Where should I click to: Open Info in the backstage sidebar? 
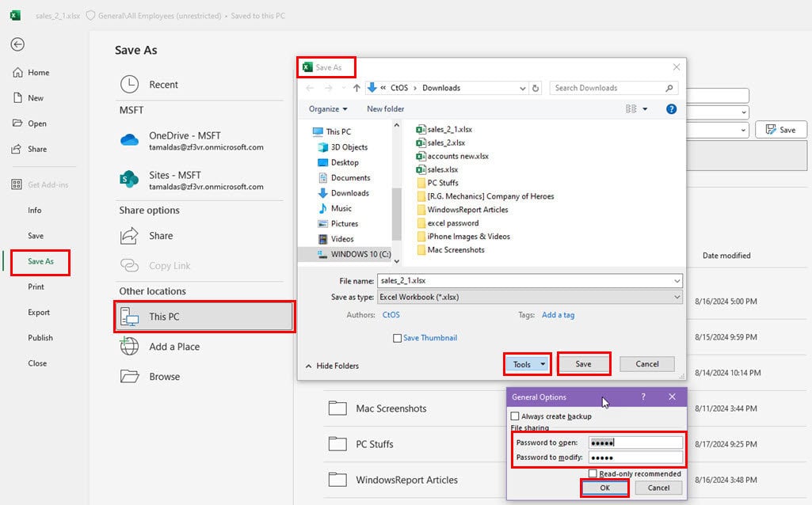[35, 210]
